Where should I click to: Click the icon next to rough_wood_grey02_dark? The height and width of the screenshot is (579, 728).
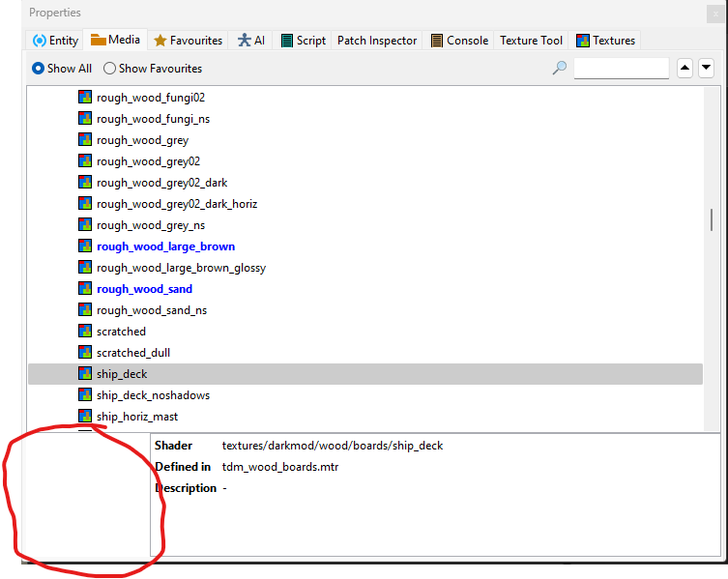85,183
